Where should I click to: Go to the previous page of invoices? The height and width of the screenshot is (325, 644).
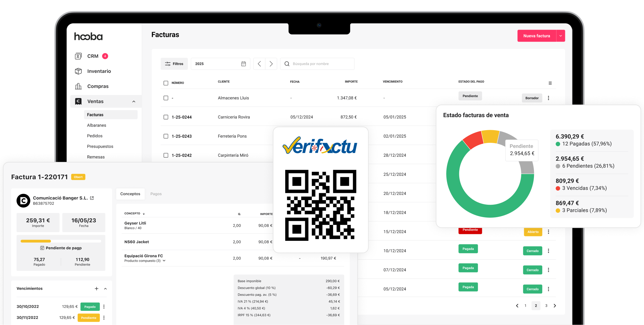(517, 306)
